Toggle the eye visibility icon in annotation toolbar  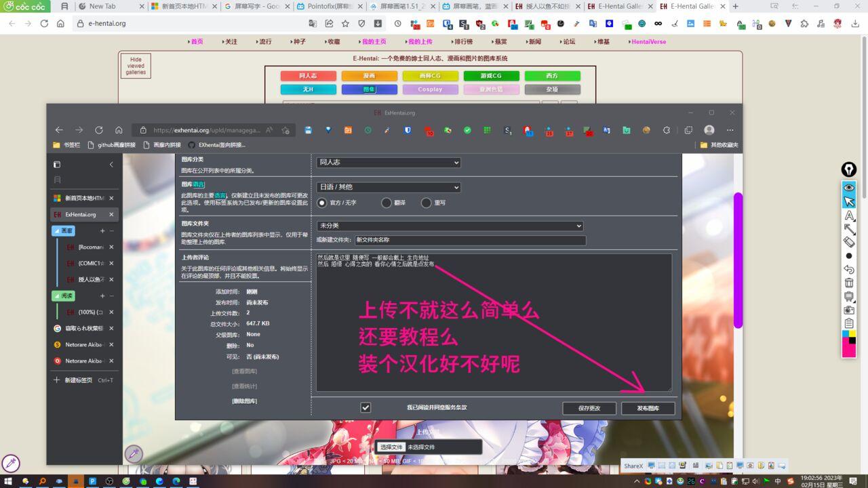point(849,188)
